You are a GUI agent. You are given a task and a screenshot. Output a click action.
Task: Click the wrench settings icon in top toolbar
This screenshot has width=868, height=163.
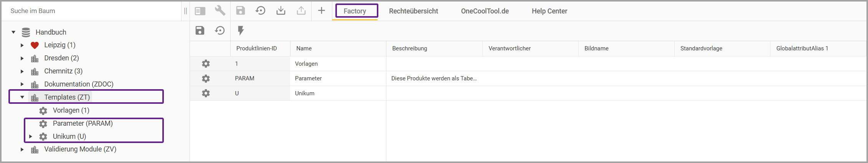220,10
